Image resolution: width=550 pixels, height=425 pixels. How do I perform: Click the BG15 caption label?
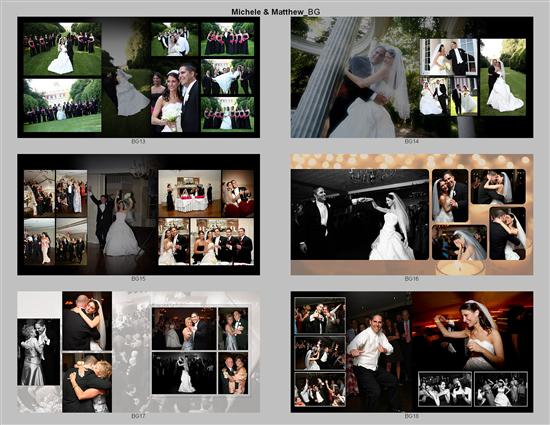pyautogui.click(x=138, y=279)
